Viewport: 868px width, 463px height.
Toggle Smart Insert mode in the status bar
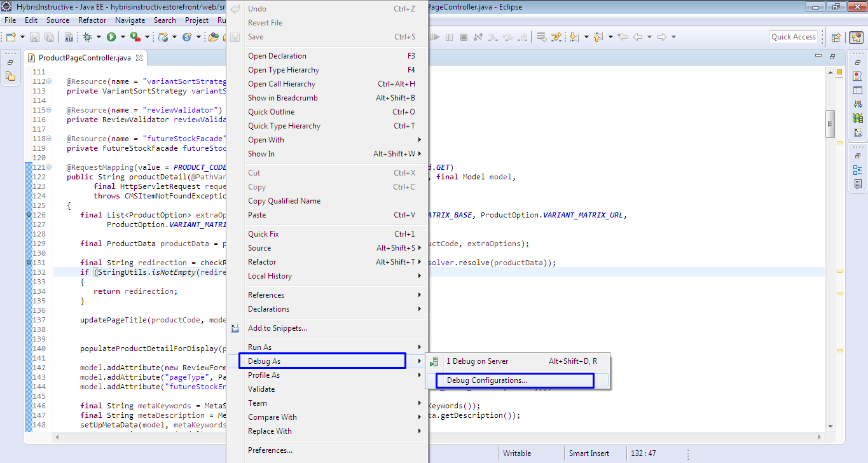(588, 453)
